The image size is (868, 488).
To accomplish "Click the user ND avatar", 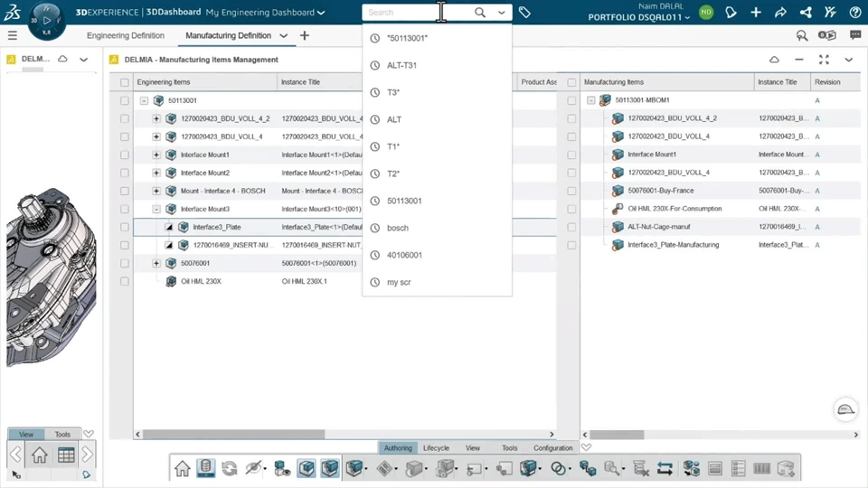I will click(x=706, y=12).
